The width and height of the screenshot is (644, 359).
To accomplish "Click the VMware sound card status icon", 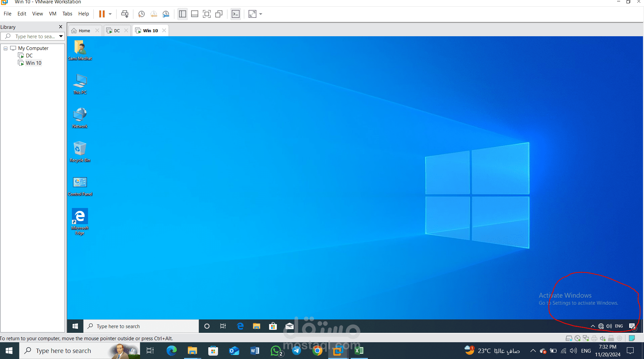I will [x=603, y=338].
